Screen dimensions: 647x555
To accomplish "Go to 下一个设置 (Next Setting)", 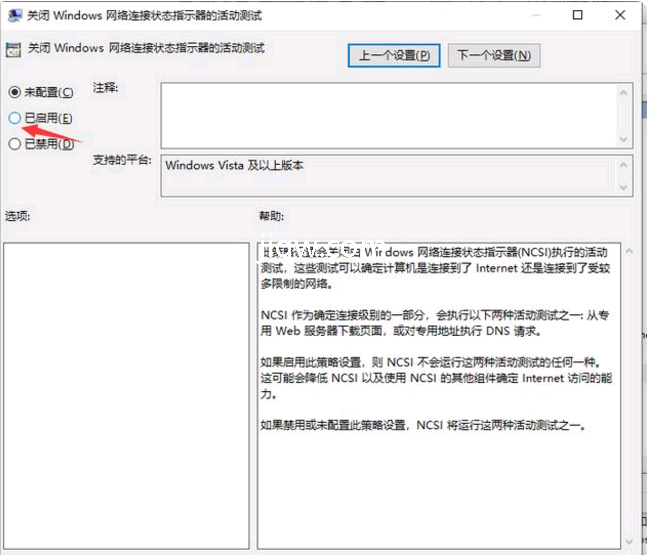I will point(494,55).
